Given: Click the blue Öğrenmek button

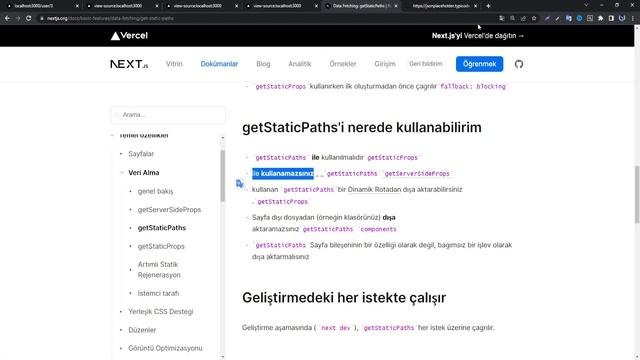Looking at the screenshot, I should pos(479,64).
